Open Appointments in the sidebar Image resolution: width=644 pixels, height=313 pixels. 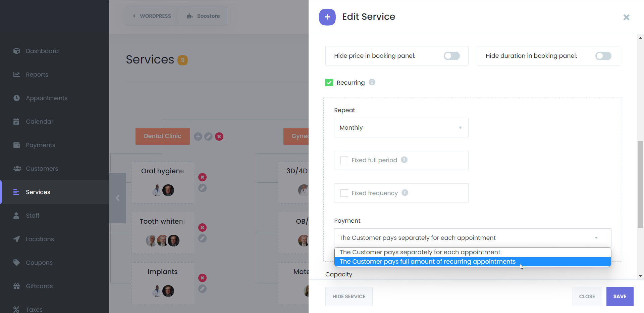click(x=47, y=98)
